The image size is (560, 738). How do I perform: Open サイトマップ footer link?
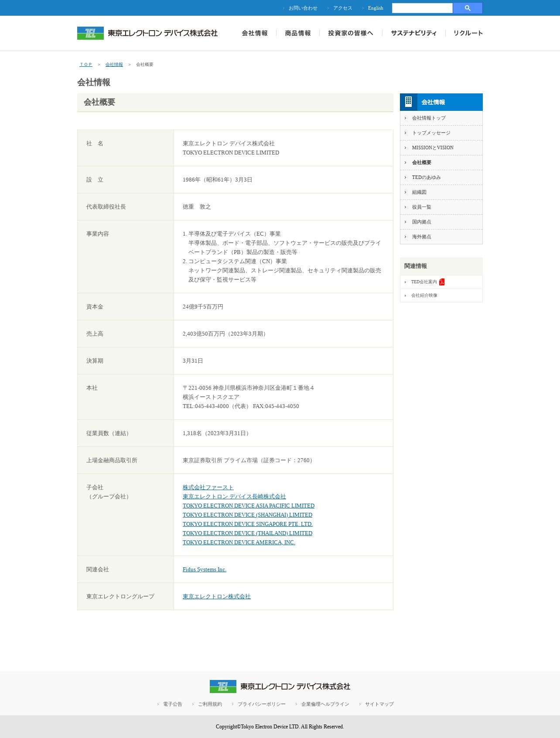coord(379,704)
